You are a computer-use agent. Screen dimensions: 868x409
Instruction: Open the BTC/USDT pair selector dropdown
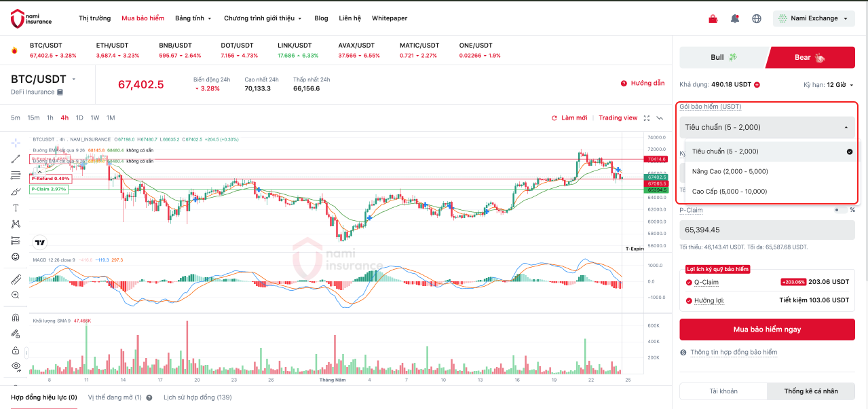[73, 79]
